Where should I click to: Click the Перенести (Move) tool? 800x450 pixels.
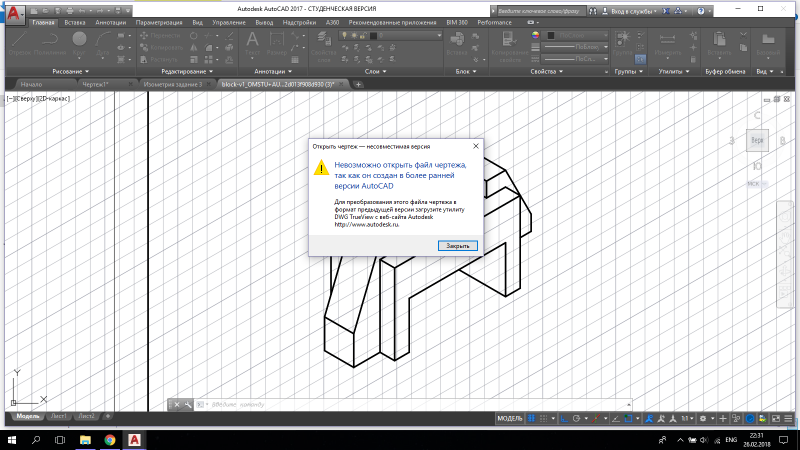[x=160, y=36]
